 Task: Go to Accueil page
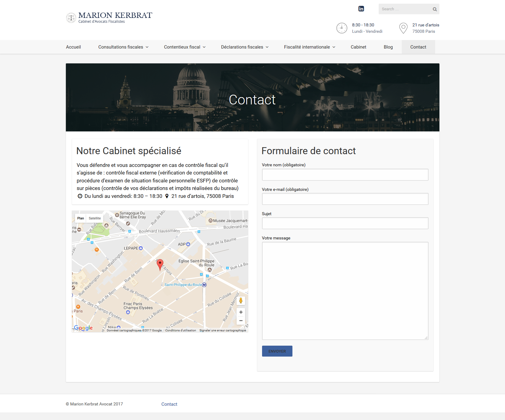click(73, 47)
